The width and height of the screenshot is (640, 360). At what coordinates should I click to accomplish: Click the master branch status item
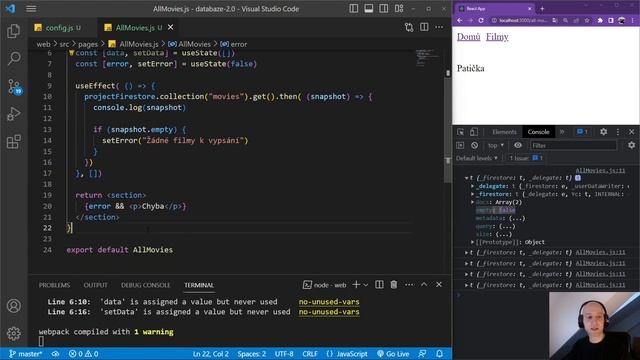point(25,354)
